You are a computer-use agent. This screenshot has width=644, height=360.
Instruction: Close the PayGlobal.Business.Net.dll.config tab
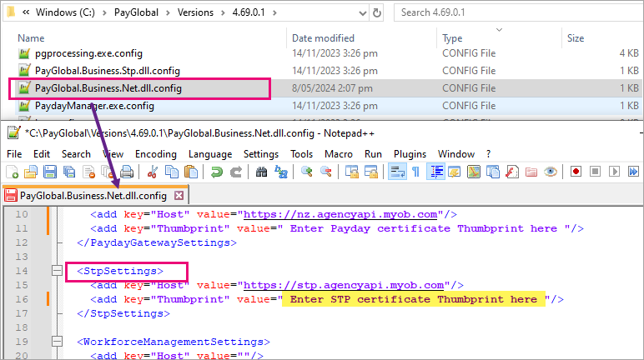pos(179,195)
